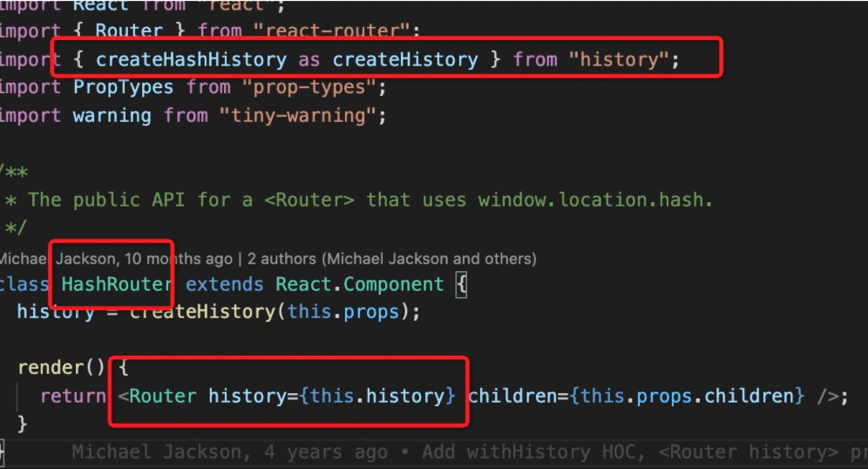Click the return keyword in render

point(73,396)
